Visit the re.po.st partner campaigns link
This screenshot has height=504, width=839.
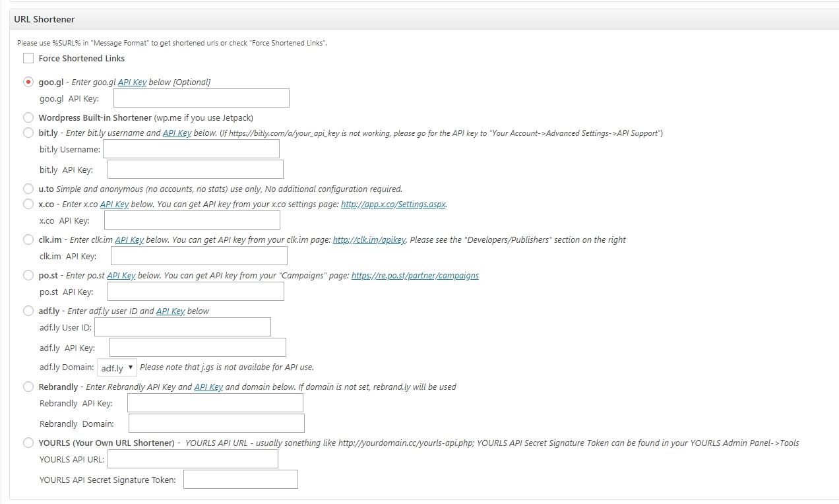coord(415,275)
